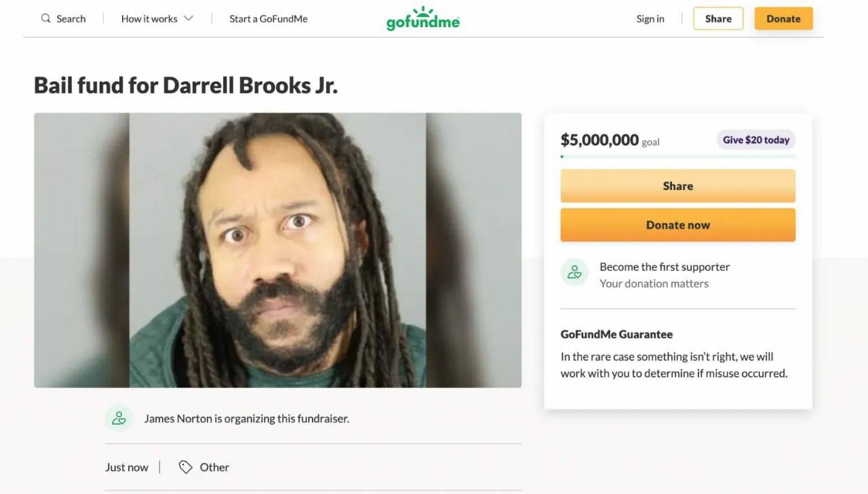Expand the How it works chevron
Viewport: 868px width, 494px height.
click(189, 18)
